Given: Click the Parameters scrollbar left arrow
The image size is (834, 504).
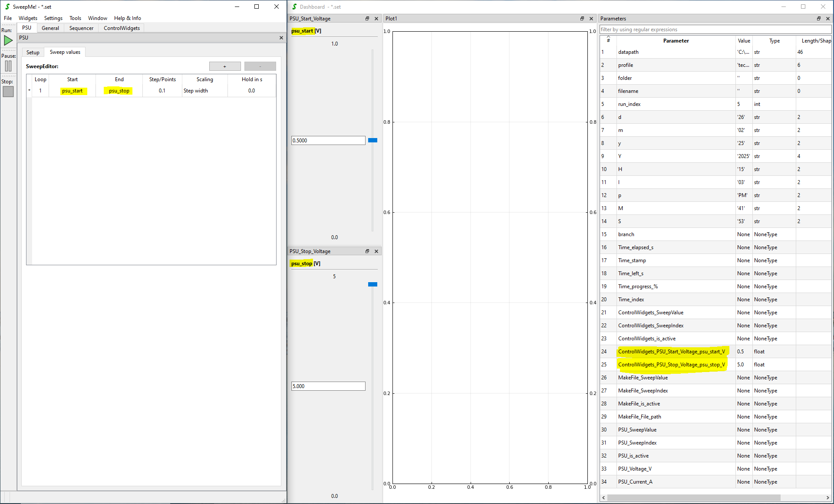Looking at the screenshot, I should 603,497.
